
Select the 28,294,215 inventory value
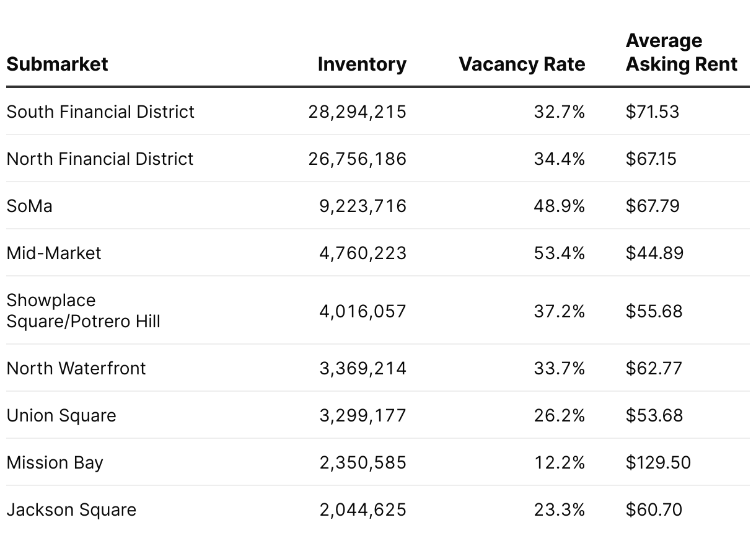click(358, 112)
